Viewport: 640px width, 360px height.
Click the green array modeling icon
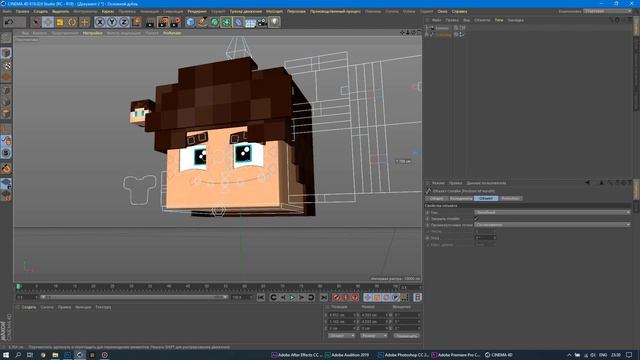pos(226,22)
